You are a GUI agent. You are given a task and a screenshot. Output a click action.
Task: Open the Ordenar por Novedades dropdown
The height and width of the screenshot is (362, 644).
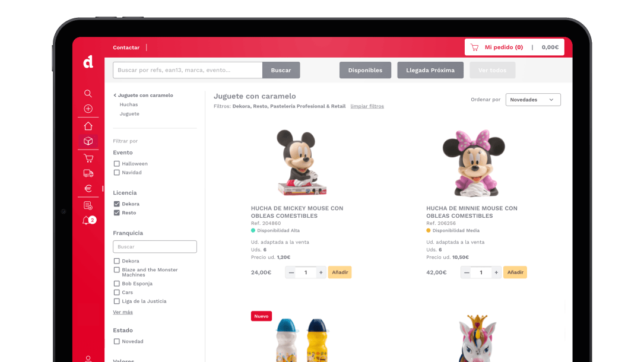(x=532, y=100)
